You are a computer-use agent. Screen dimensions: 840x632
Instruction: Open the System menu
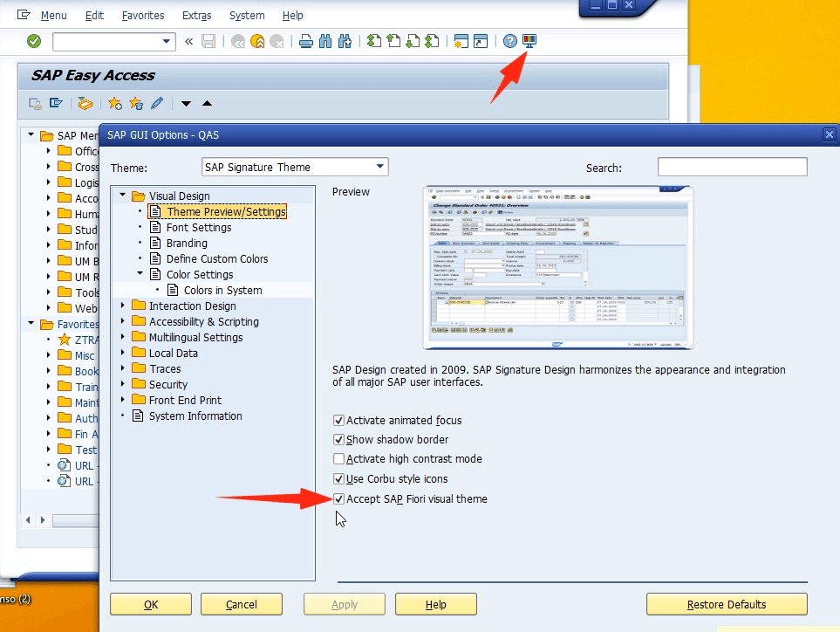(x=247, y=16)
